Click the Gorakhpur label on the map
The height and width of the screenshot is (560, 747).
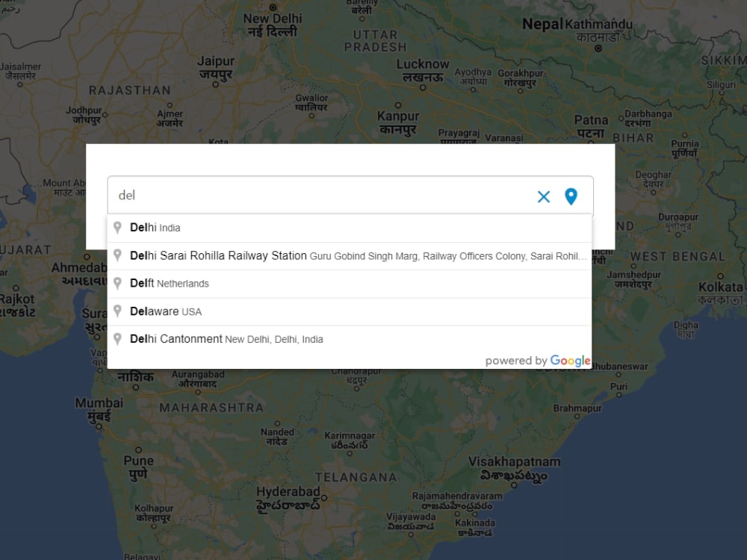pyautogui.click(x=521, y=78)
